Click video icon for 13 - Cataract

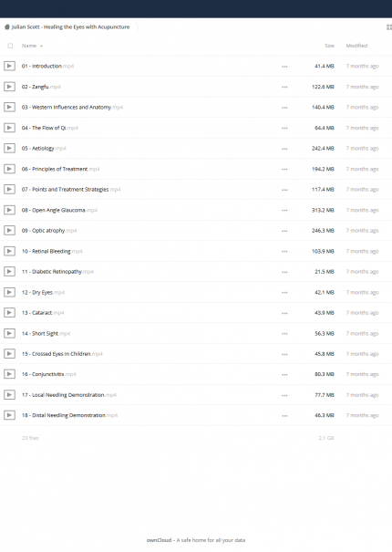click(9, 313)
